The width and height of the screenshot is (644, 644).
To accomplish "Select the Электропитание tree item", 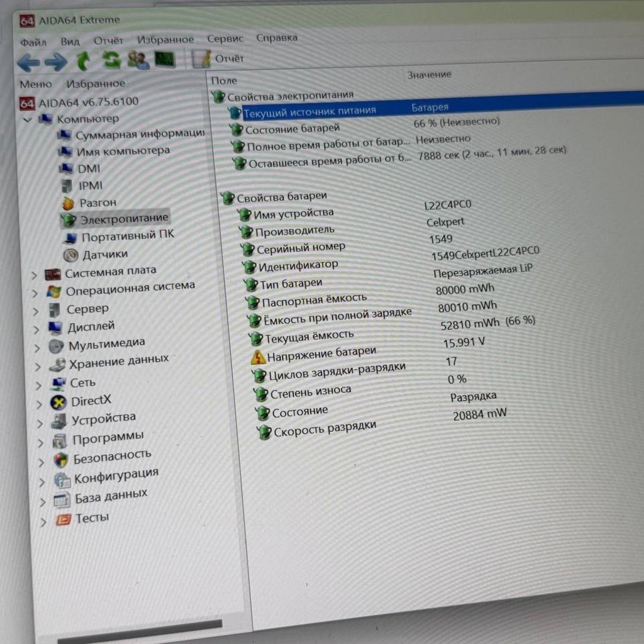I will 115,219.
